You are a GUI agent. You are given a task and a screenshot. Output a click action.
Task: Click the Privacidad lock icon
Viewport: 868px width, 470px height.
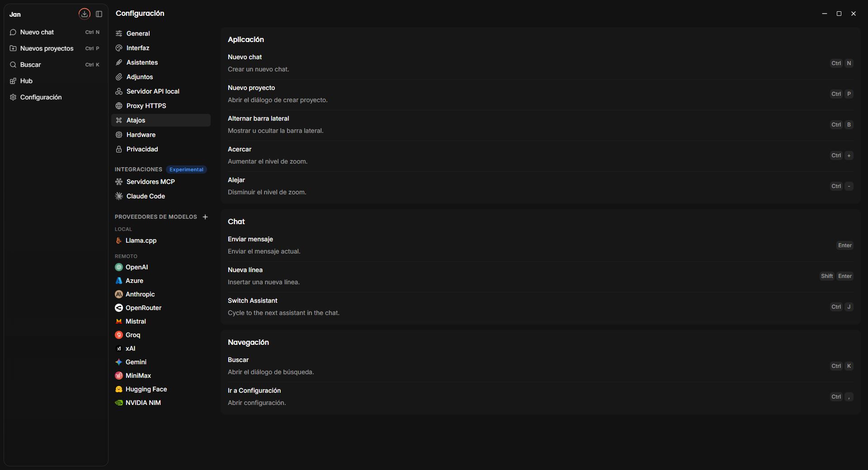point(119,149)
